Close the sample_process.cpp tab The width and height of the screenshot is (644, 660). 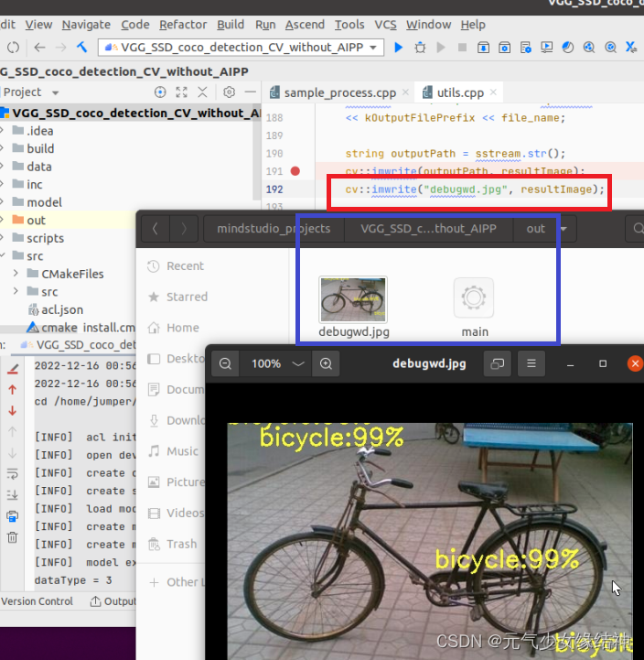point(405,92)
